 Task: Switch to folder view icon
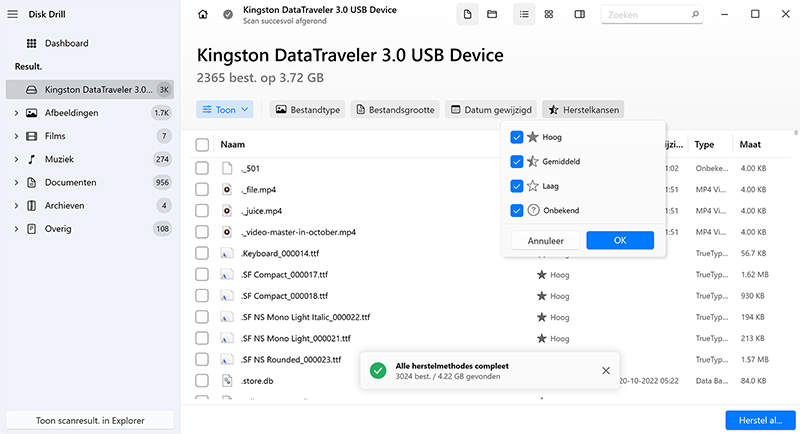pos(492,15)
